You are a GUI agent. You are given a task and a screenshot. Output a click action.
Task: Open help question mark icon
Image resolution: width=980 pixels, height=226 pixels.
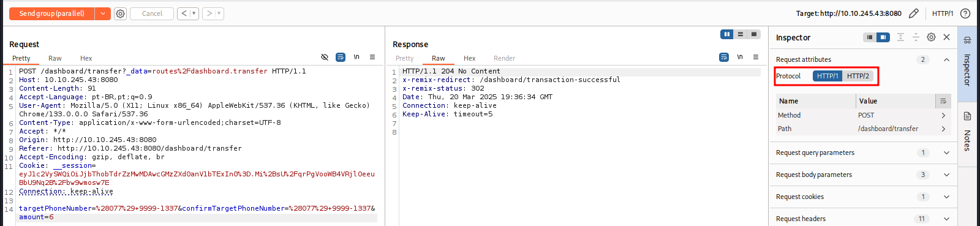965,13
